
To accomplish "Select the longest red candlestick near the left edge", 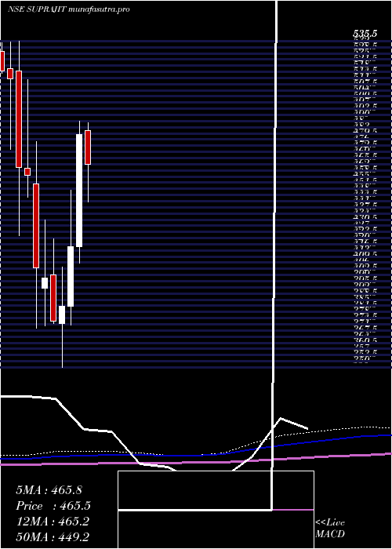I will [19, 119].
